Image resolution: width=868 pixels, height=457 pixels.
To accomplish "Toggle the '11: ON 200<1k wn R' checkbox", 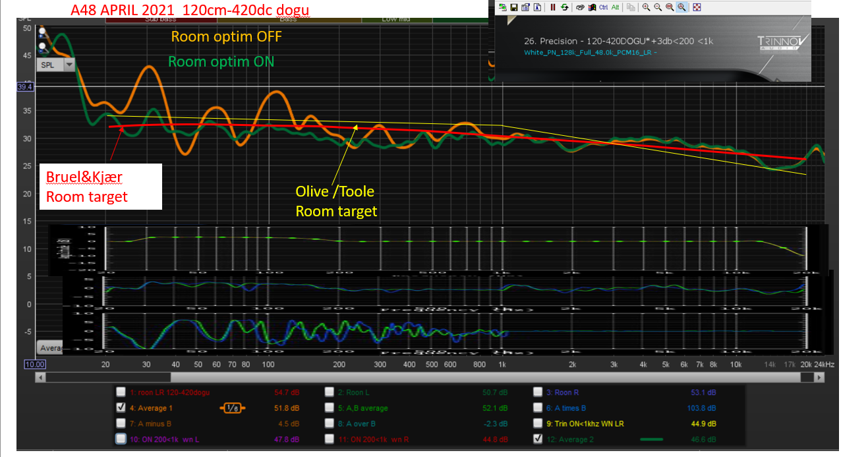I will 329,439.
